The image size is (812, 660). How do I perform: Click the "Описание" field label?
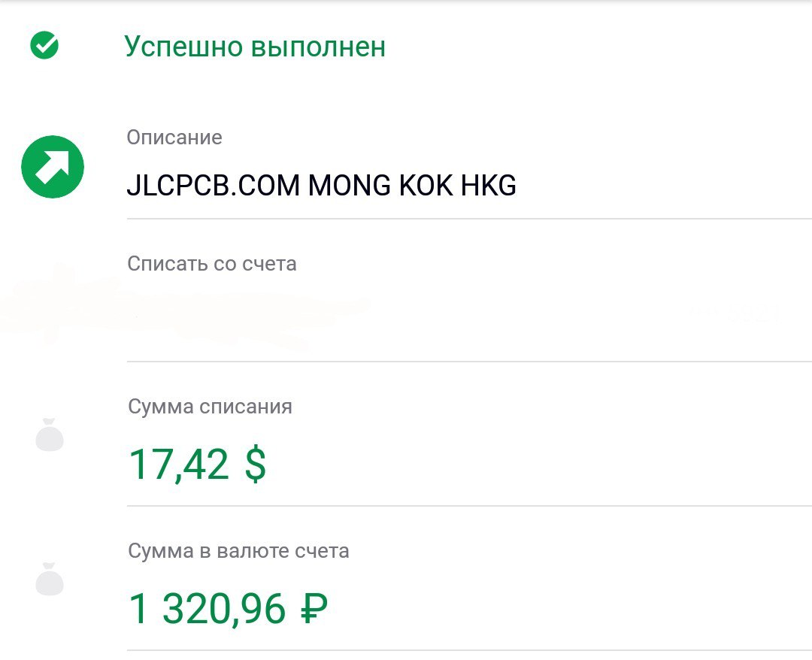pos(174,138)
